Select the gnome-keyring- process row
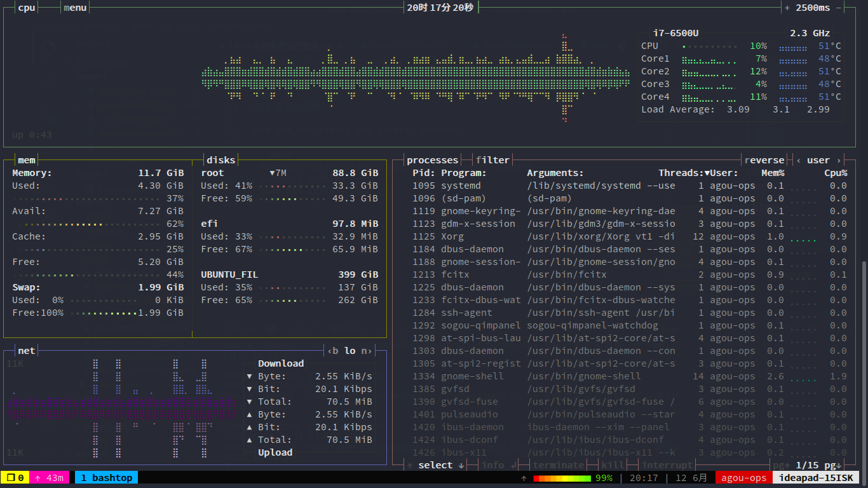Screen dimensions: 868x488 point(629,211)
